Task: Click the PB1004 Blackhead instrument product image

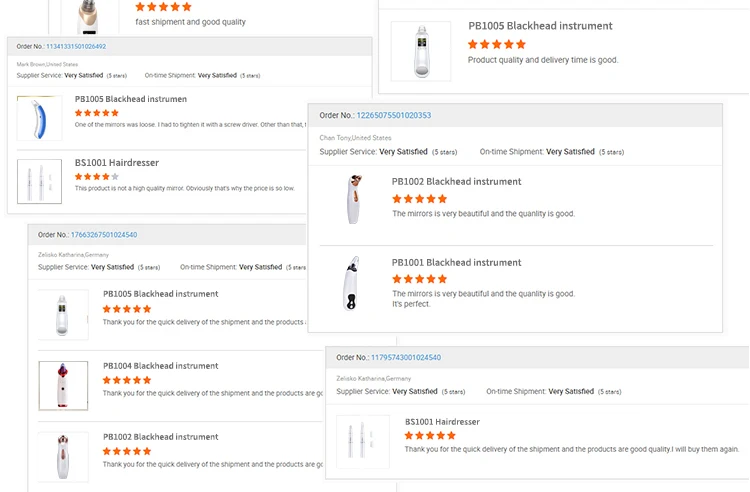Action: click(x=63, y=386)
